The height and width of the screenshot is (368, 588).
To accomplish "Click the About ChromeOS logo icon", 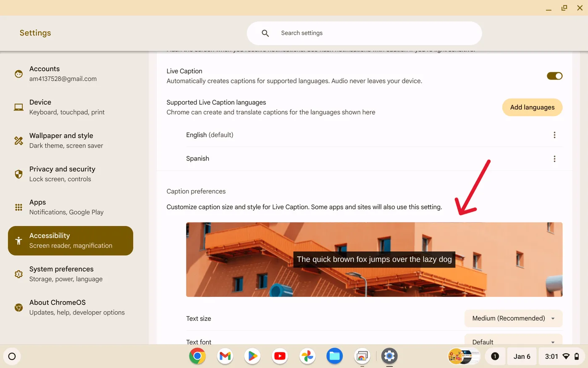I will pos(18,307).
